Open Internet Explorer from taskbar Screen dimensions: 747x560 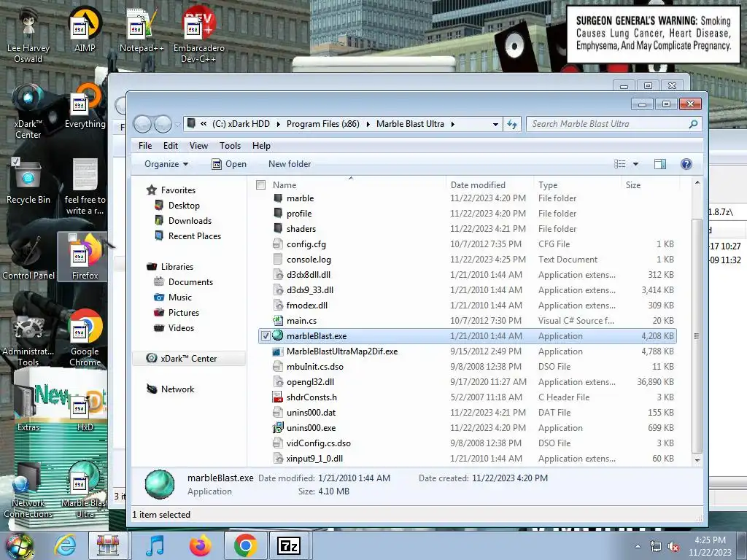click(65, 545)
